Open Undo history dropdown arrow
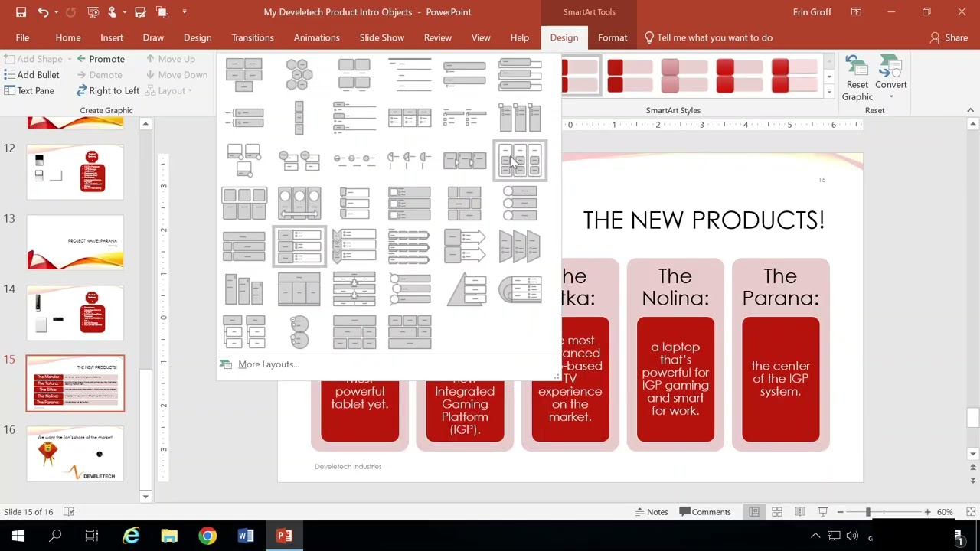 pos(57,12)
